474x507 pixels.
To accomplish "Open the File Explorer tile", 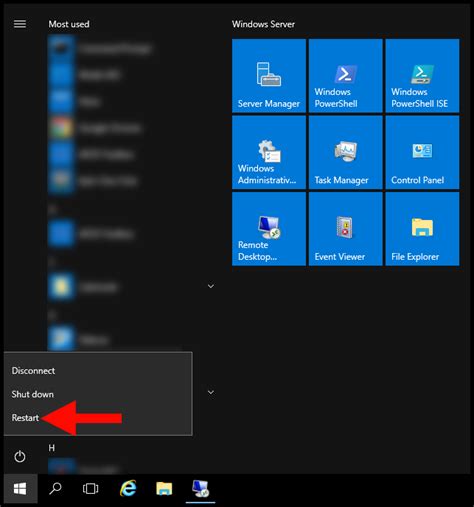I will click(x=422, y=229).
